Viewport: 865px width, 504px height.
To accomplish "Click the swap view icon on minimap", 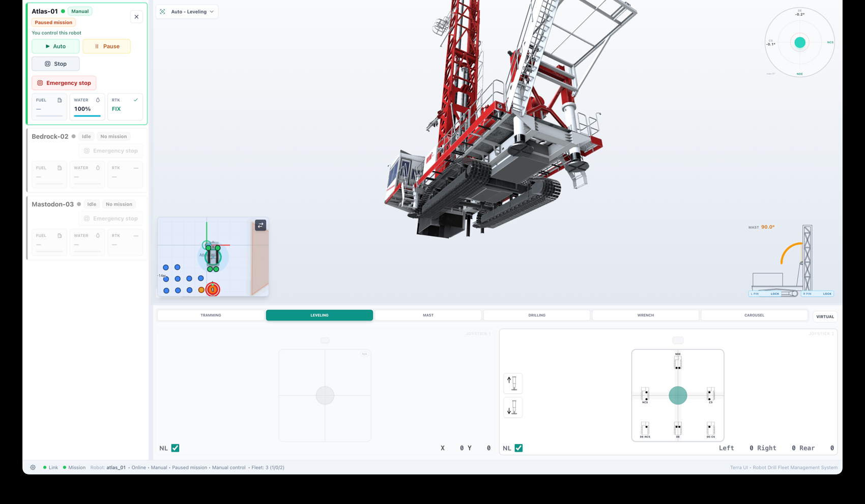I will [x=261, y=225].
